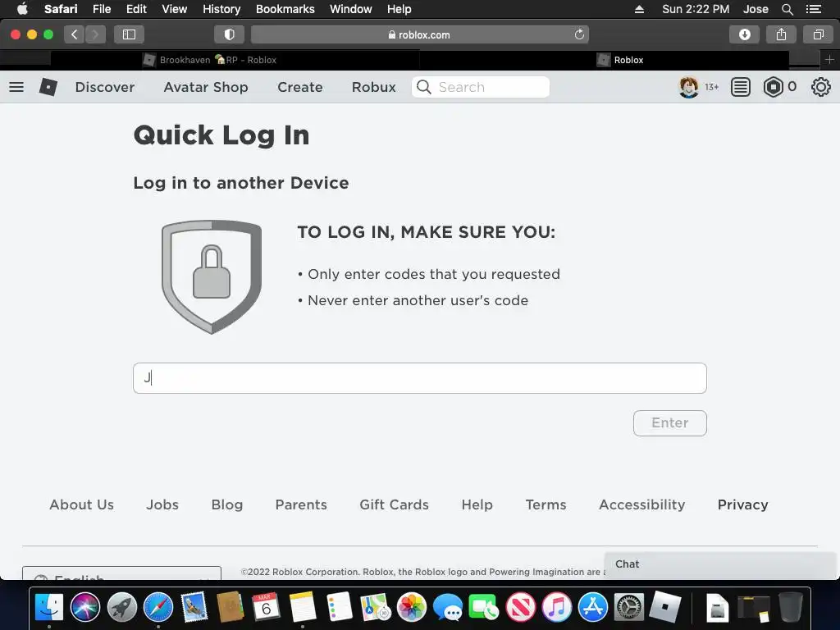The width and height of the screenshot is (840, 630).
Task: Open the Gift Cards footer link
Action: tap(394, 504)
